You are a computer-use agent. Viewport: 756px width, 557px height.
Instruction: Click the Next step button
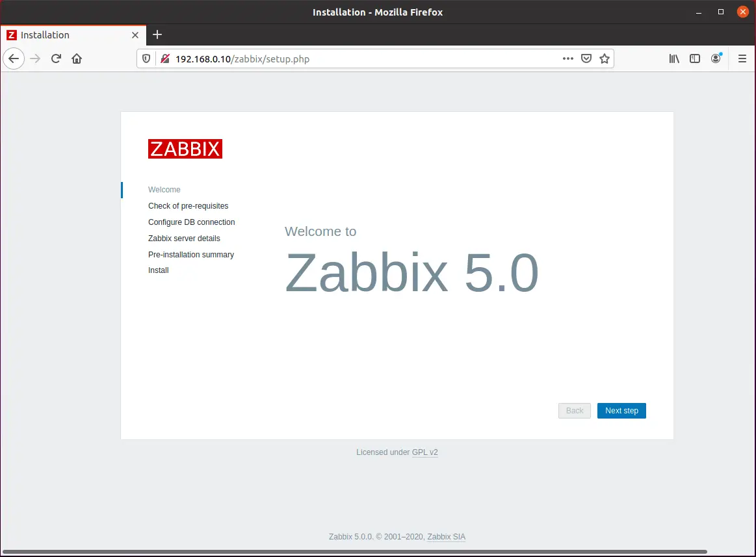[x=621, y=410]
